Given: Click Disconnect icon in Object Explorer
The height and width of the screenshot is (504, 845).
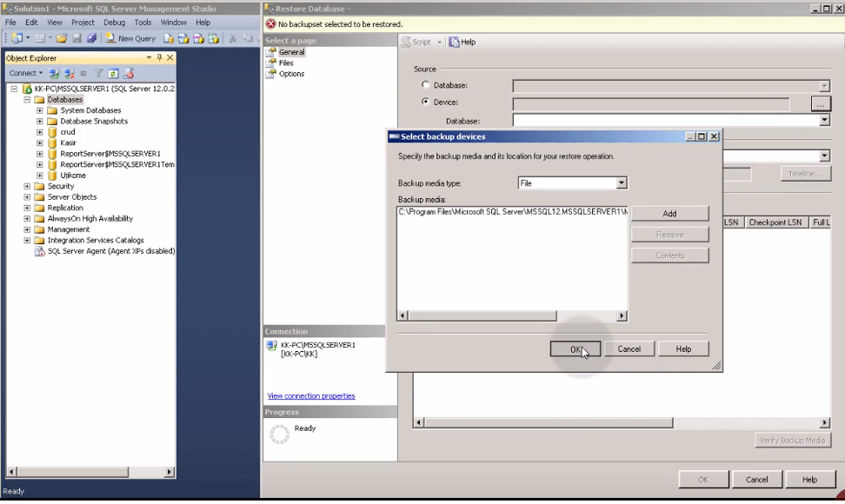Looking at the screenshot, I should coord(69,73).
